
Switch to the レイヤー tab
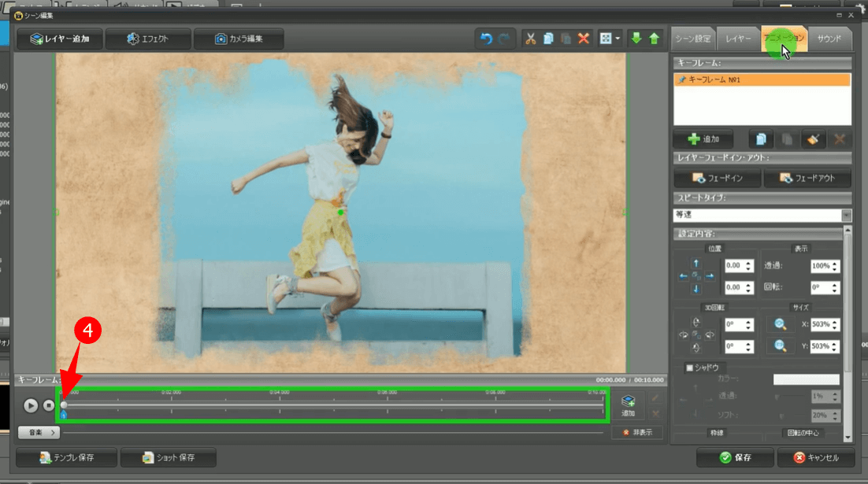(x=738, y=39)
